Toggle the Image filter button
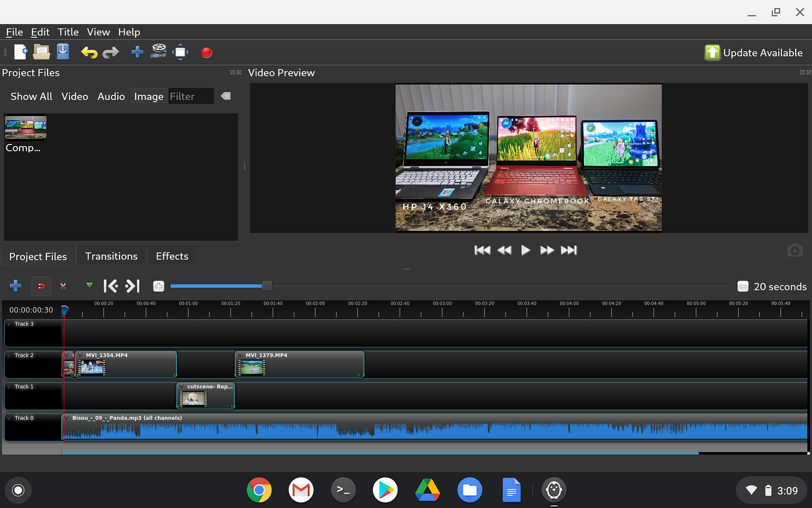This screenshot has height=508, width=812. [x=148, y=96]
